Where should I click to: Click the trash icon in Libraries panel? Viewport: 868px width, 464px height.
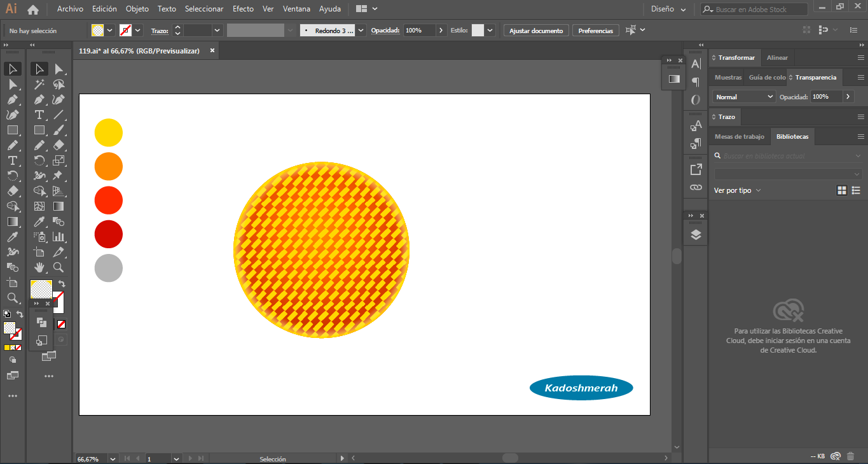851,456
